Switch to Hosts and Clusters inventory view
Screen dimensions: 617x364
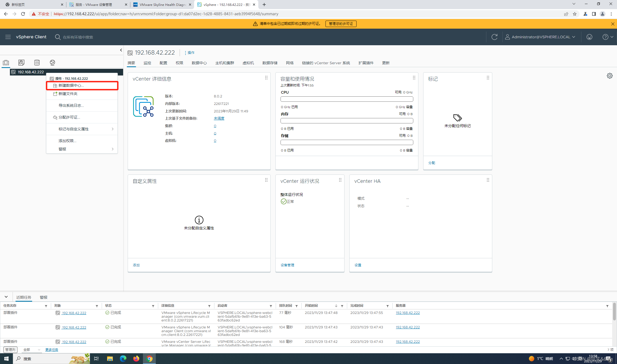pyautogui.click(x=6, y=63)
